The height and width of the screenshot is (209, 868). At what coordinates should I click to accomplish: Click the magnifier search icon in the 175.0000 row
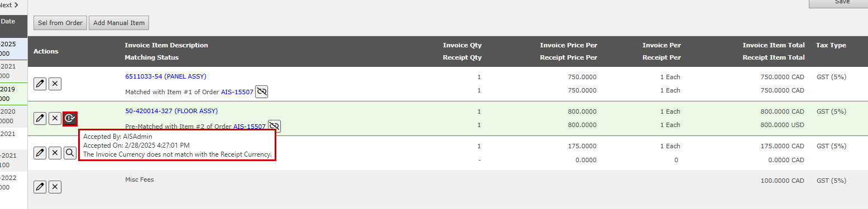(x=70, y=153)
